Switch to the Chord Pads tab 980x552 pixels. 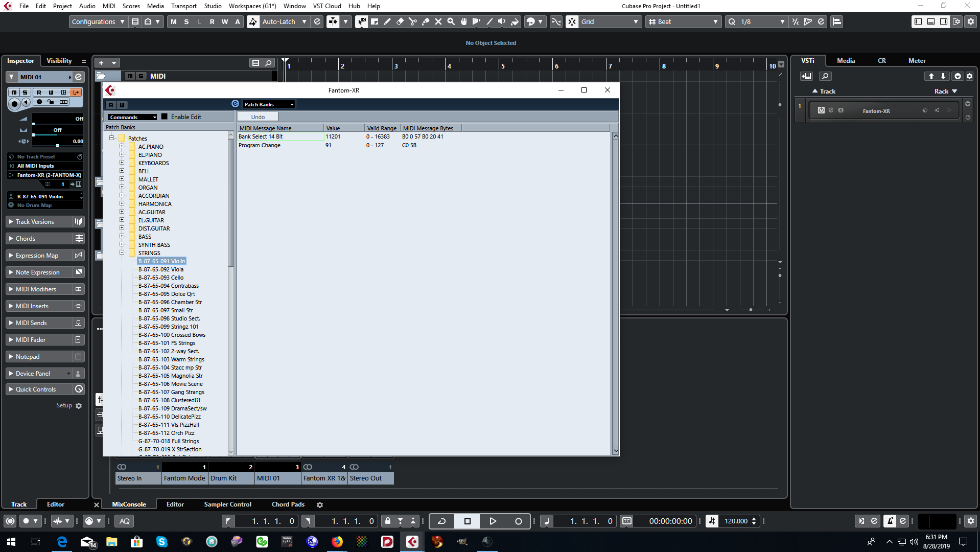[288, 504]
